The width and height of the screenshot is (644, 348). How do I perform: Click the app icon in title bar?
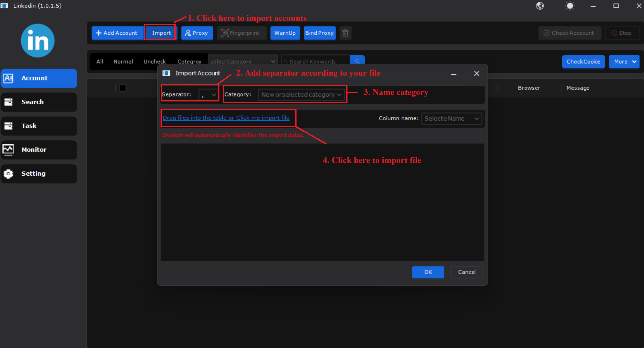click(x=4, y=5)
